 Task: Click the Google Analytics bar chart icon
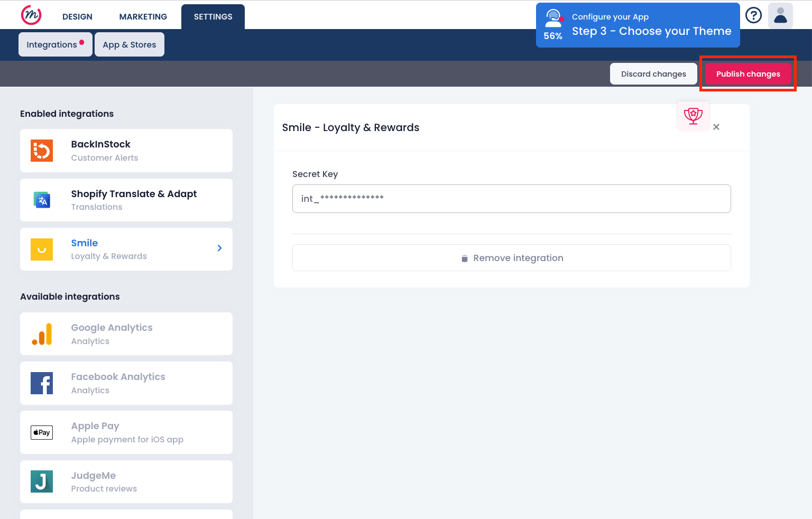coord(42,334)
